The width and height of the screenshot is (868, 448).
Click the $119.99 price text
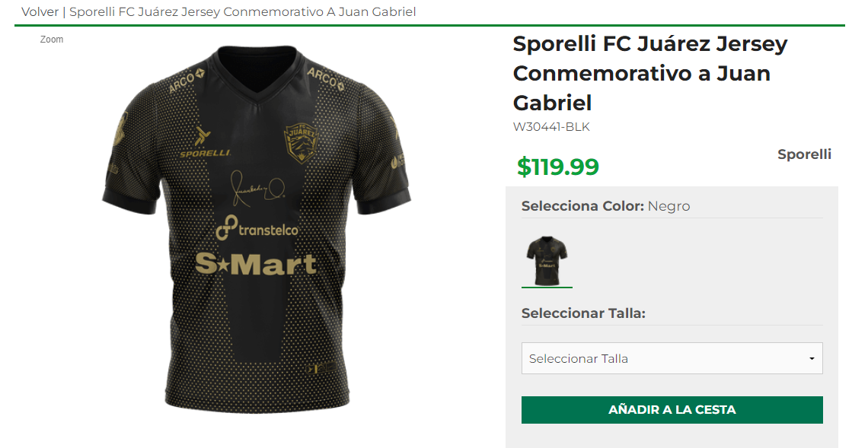point(558,167)
